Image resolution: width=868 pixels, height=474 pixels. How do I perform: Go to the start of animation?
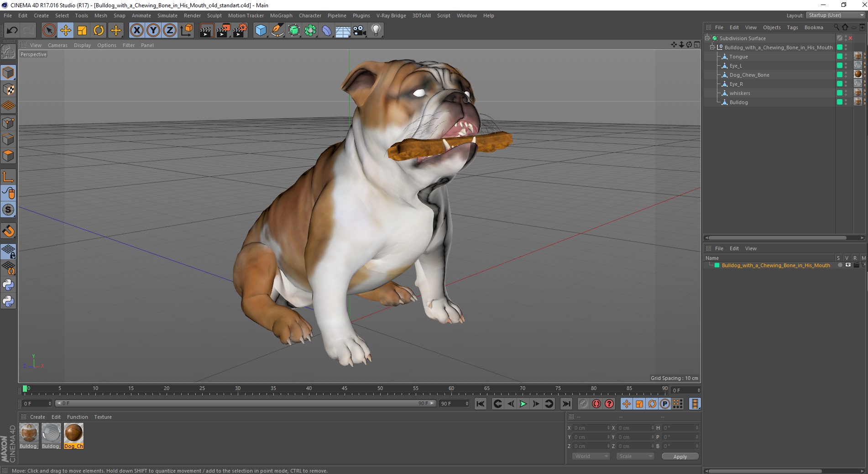click(x=480, y=404)
